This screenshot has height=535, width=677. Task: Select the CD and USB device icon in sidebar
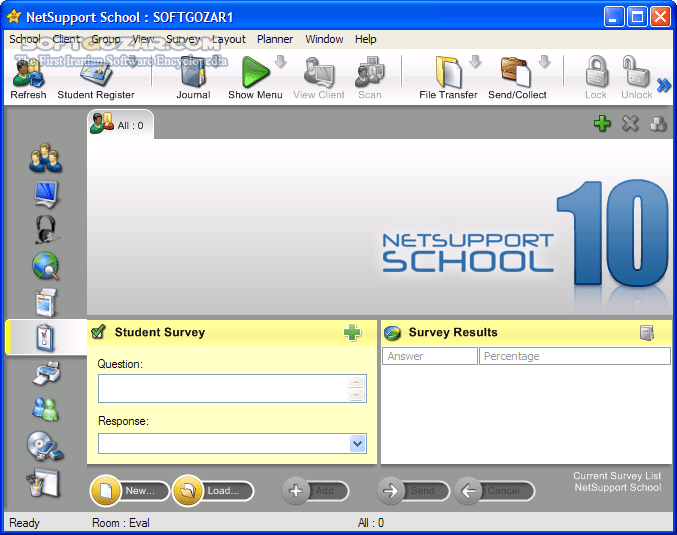(46, 446)
